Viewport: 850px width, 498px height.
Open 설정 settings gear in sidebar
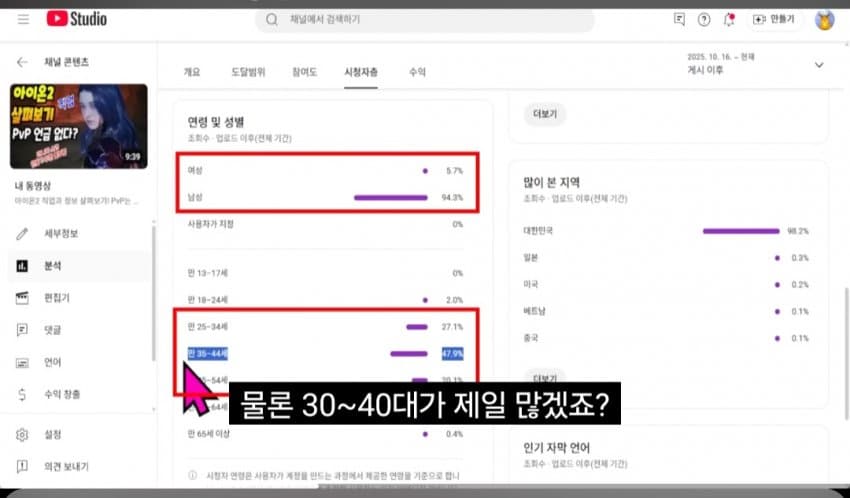coord(52,435)
